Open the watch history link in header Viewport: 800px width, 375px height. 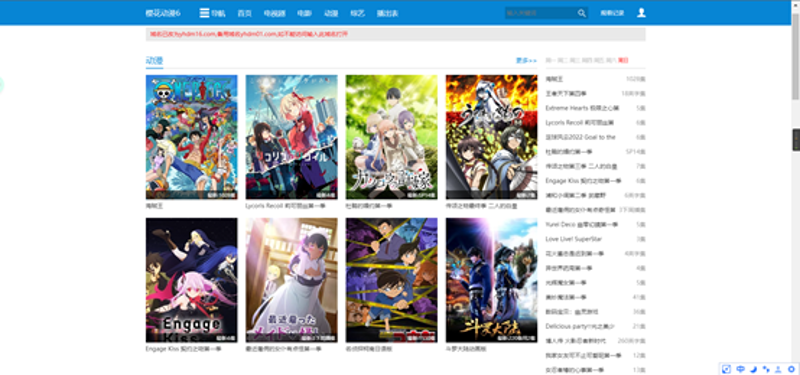pyautogui.click(x=612, y=13)
